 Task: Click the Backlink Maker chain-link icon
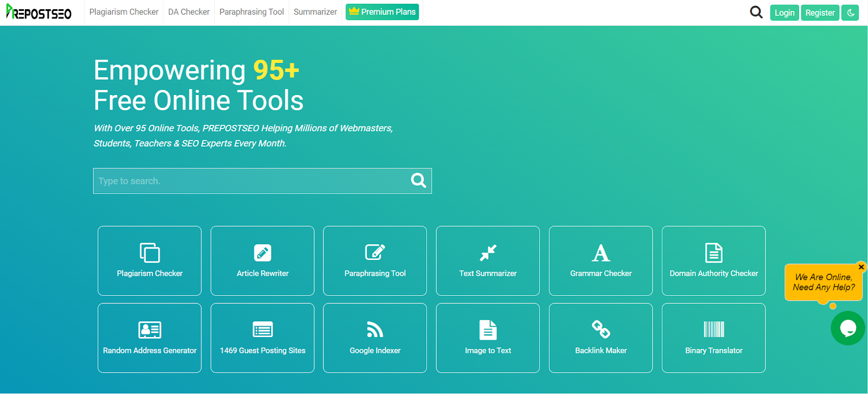pos(601,329)
